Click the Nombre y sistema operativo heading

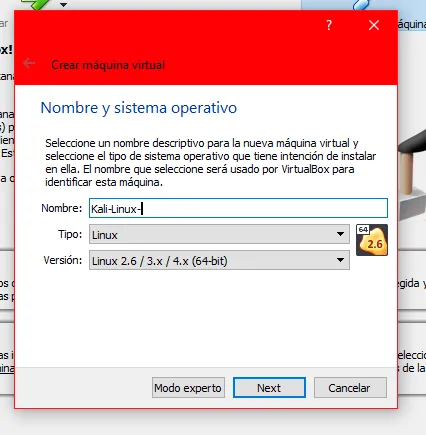(139, 108)
